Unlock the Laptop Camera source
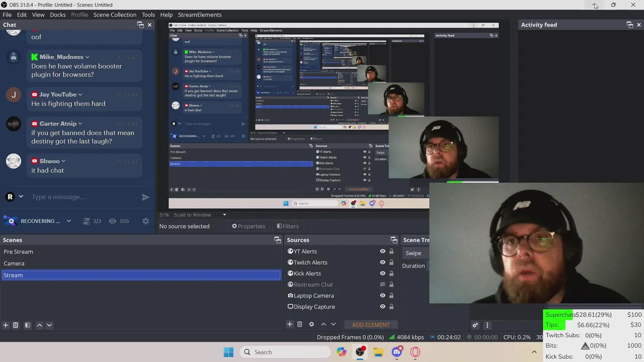 [x=391, y=296]
